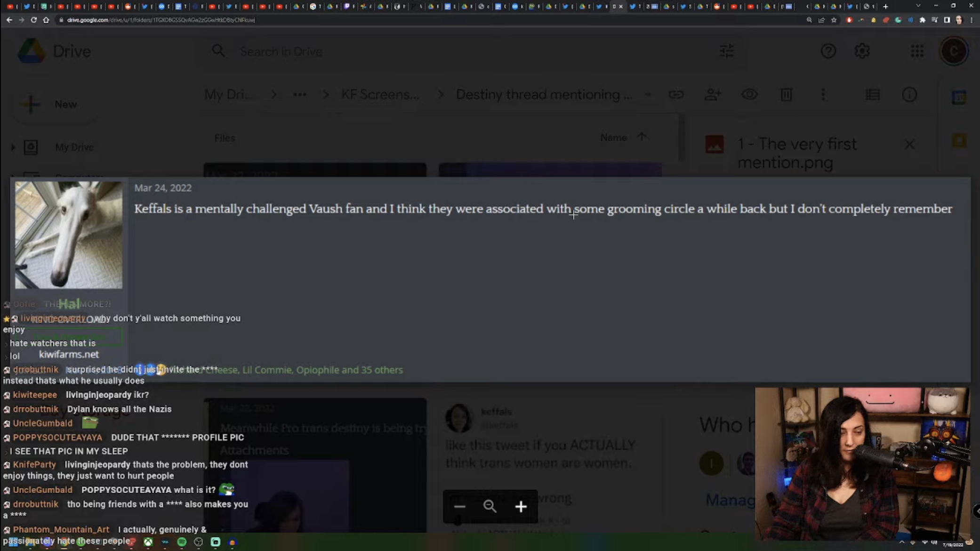
Task: Click the magnifier icon in Drive search
Action: coord(218,51)
